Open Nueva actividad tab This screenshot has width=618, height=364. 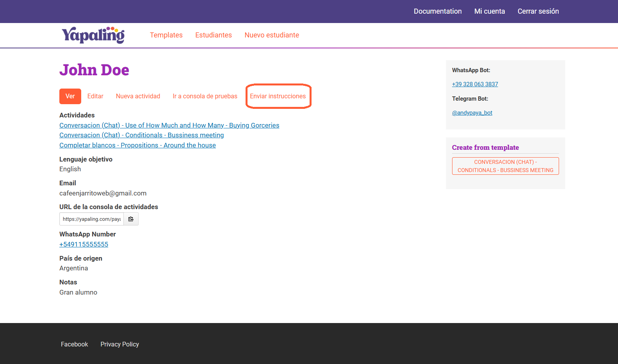coord(138,96)
